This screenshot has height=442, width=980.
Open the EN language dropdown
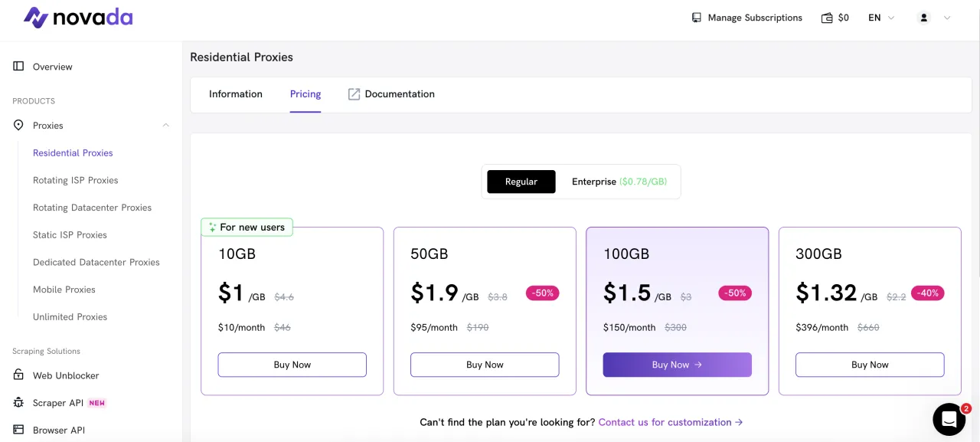click(x=880, y=18)
